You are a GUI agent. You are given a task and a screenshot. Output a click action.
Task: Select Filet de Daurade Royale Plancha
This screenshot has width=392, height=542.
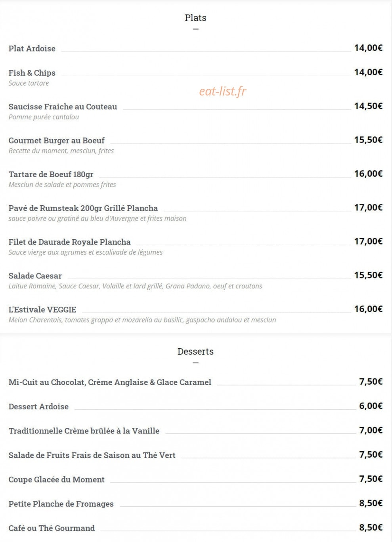click(x=70, y=242)
